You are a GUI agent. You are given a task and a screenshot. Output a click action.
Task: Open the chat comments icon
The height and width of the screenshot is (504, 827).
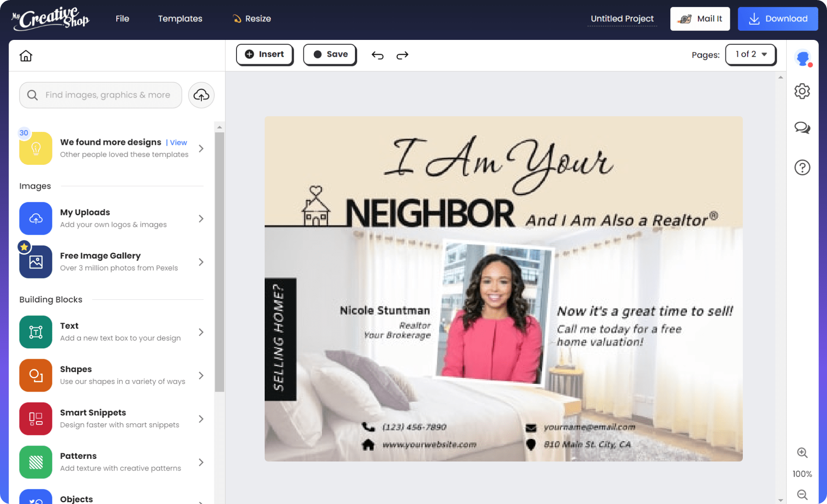(802, 128)
